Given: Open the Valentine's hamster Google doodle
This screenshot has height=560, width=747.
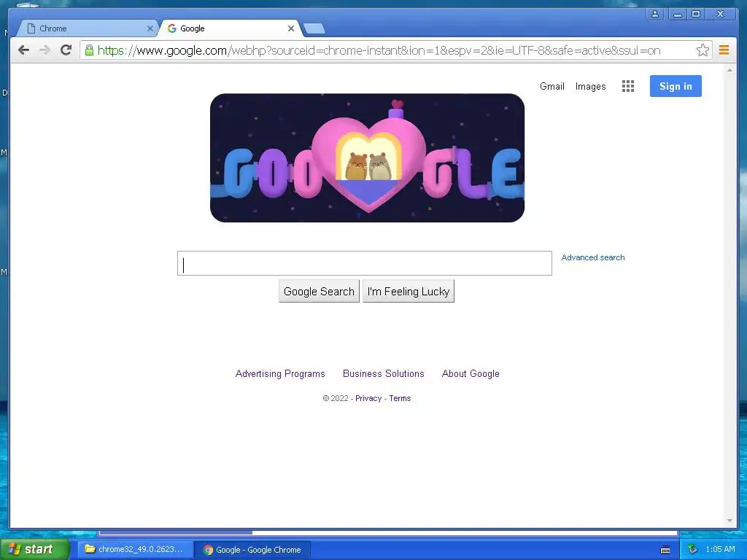Looking at the screenshot, I should 368,157.
